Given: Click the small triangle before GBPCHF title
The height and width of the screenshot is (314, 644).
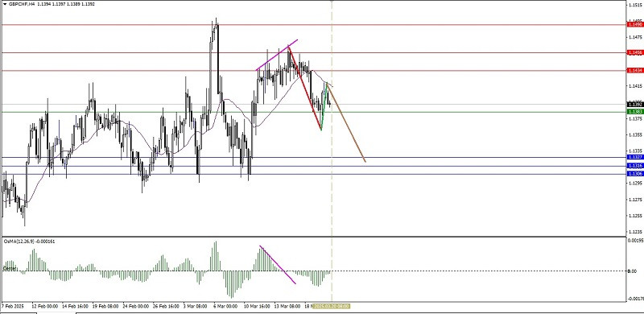Looking at the screenshot, I should (x=5, y=4).
